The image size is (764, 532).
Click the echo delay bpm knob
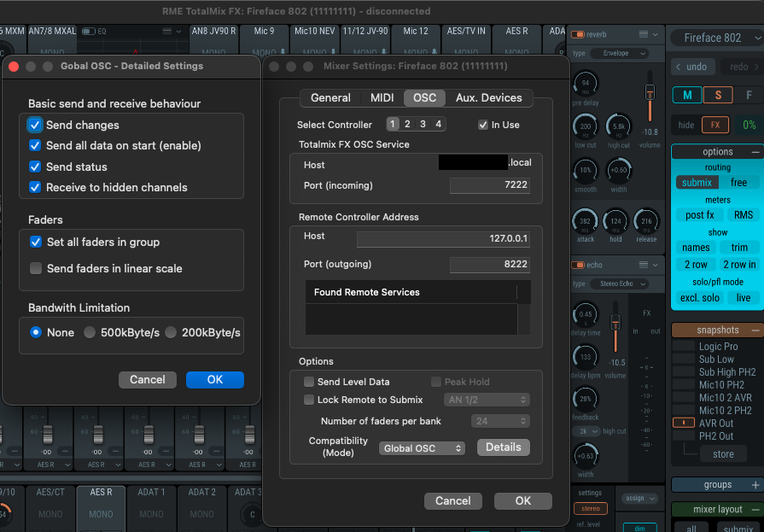[x=586, y=358]
